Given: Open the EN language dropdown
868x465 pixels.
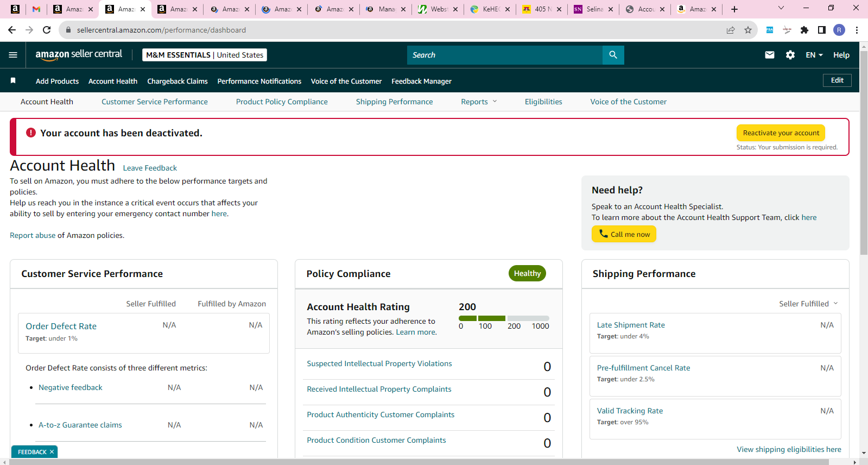Looking at the screenshot, I should pos(814,55).
